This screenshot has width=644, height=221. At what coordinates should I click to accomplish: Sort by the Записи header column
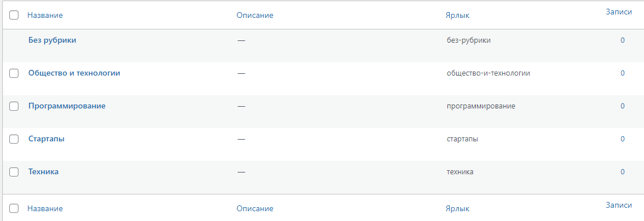(619, 12)
